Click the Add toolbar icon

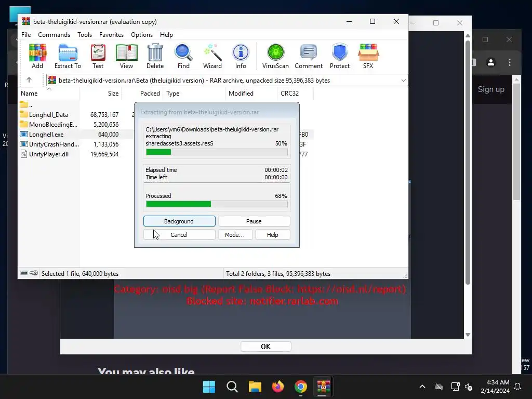pos(37,56)
